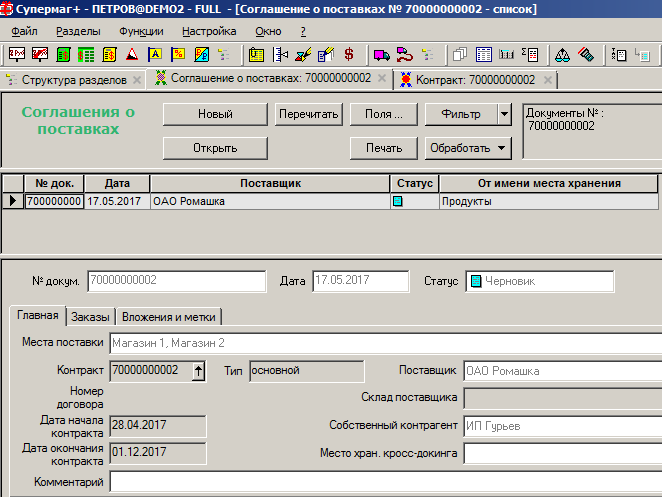This screenshot has width=662, height=497.
Task: Sort by the Поставщик column header
Action: [x=270, y=183]
